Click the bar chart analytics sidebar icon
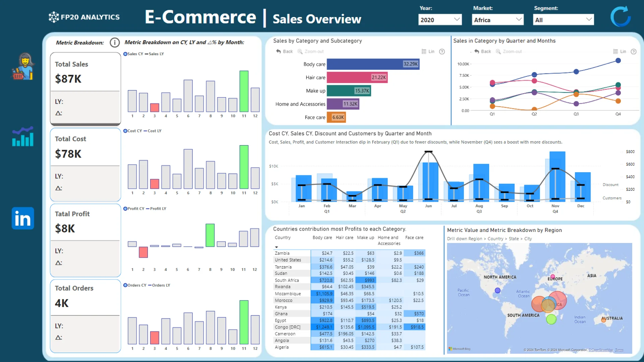Image resolution: width=644 pixels, height=362 pixels. (23, 136)
